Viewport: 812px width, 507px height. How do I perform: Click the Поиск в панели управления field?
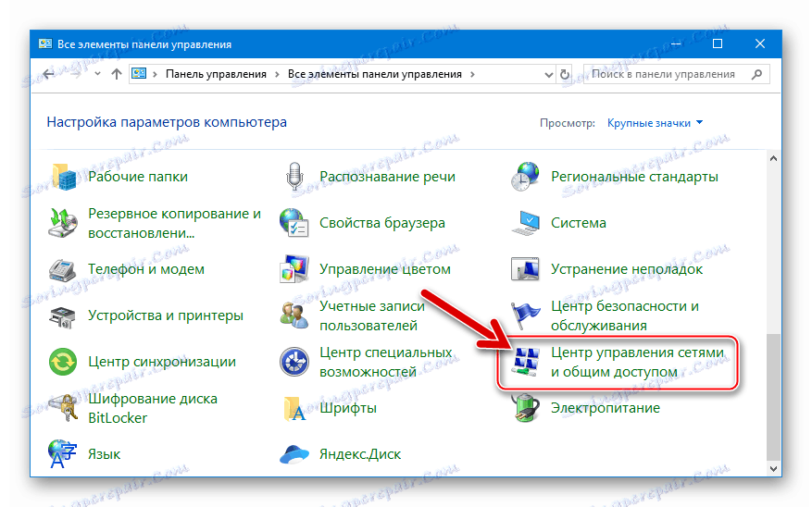click(x=676, y=74)
